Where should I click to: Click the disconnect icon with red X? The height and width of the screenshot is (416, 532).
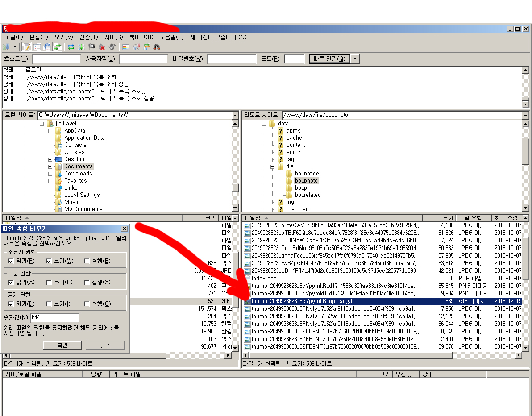pos(102,47)
